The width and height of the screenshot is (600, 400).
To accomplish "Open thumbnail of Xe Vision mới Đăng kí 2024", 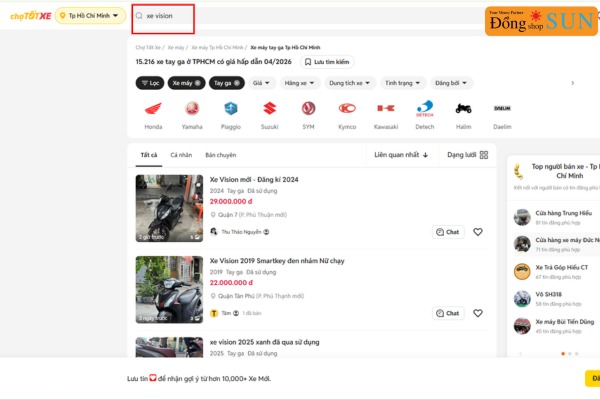I will 169,208.
